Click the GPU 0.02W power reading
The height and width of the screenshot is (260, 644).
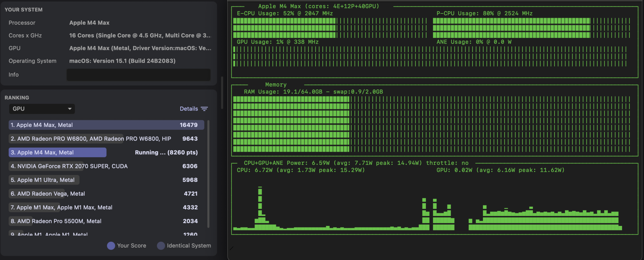pos(500,170)
